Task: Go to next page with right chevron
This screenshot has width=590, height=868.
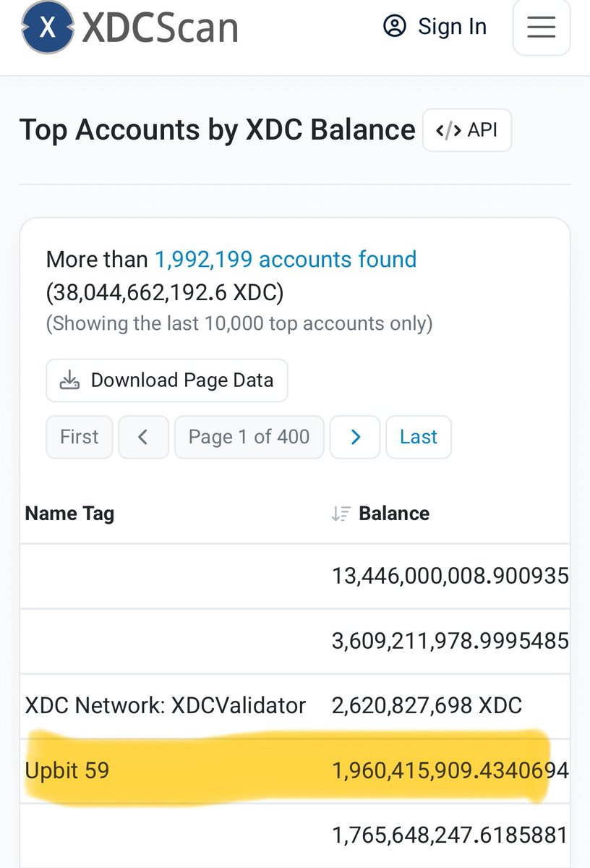Action: coord(355,437)
